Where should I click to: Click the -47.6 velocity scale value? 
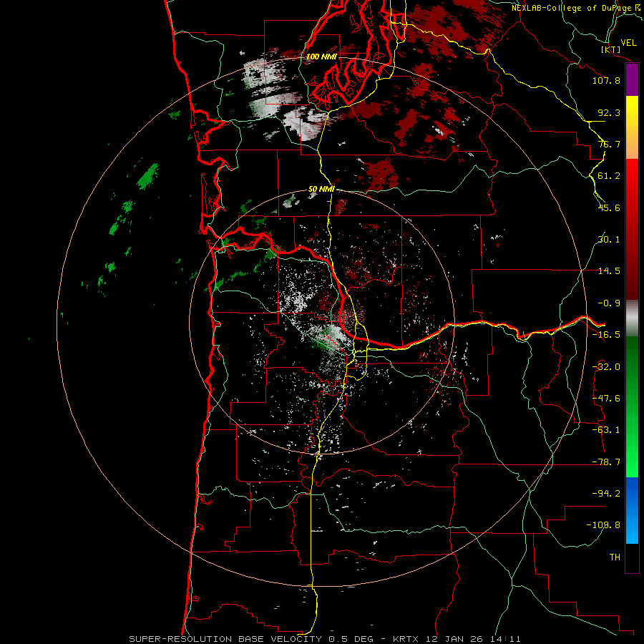(606, 399)
